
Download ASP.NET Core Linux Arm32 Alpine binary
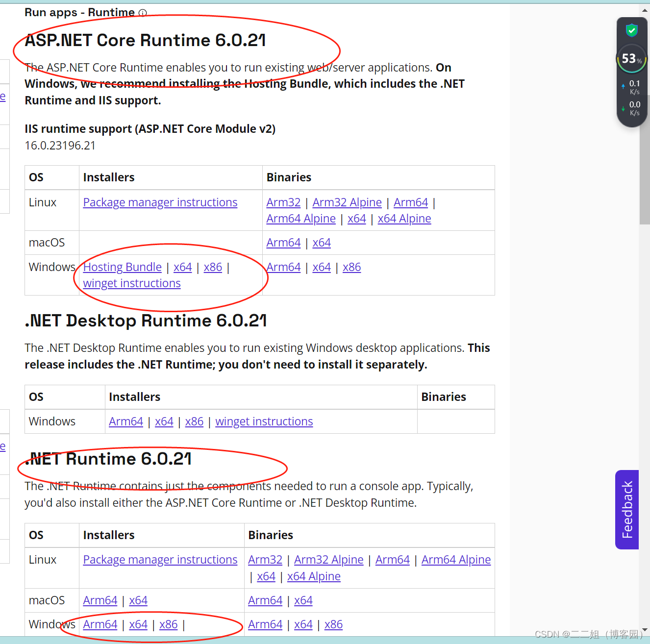(x=347, y=202)
